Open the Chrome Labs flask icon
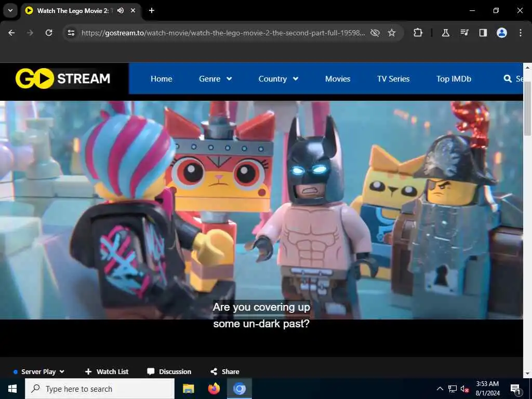The width and height of the screenshot is (532, 399). 445,33
